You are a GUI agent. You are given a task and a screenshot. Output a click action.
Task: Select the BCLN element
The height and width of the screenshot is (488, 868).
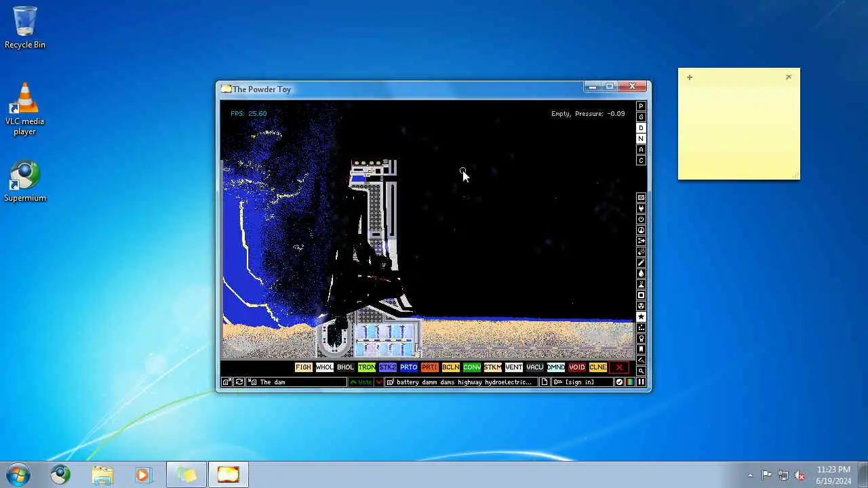450,367
